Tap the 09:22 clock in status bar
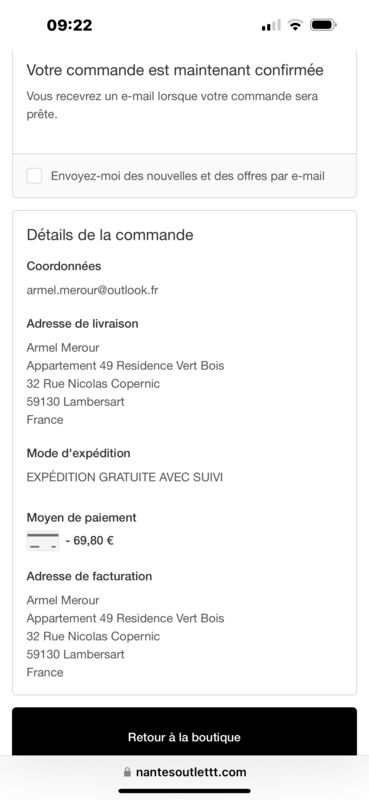This screenshot has height=800, width=369. pyautogui.click(x=69, y=25)
